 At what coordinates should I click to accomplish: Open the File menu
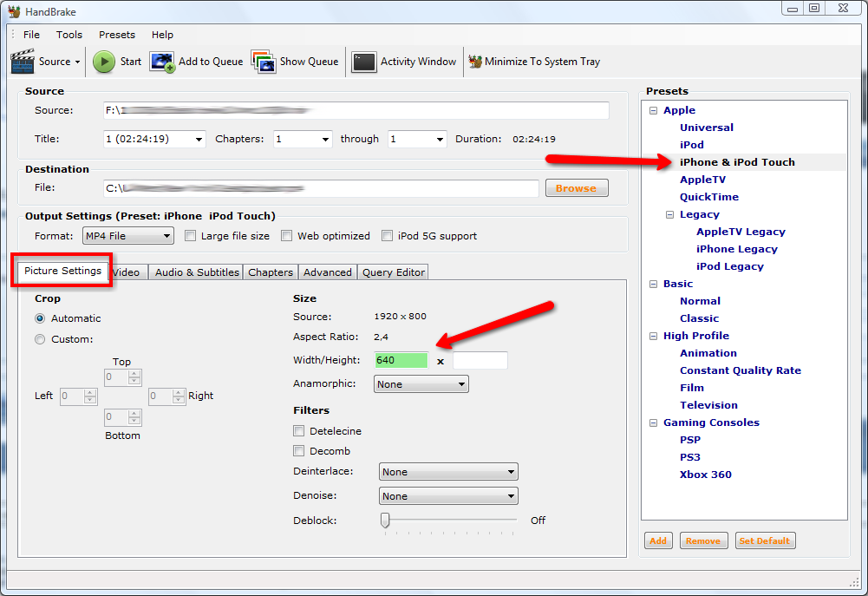[31, 35]
